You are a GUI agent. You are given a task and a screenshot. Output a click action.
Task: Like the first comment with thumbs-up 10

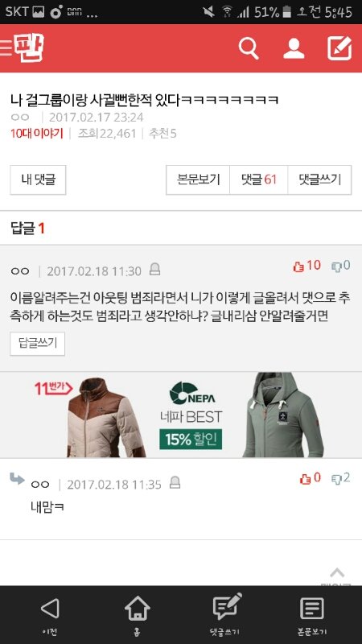click(x=307, y=266)
